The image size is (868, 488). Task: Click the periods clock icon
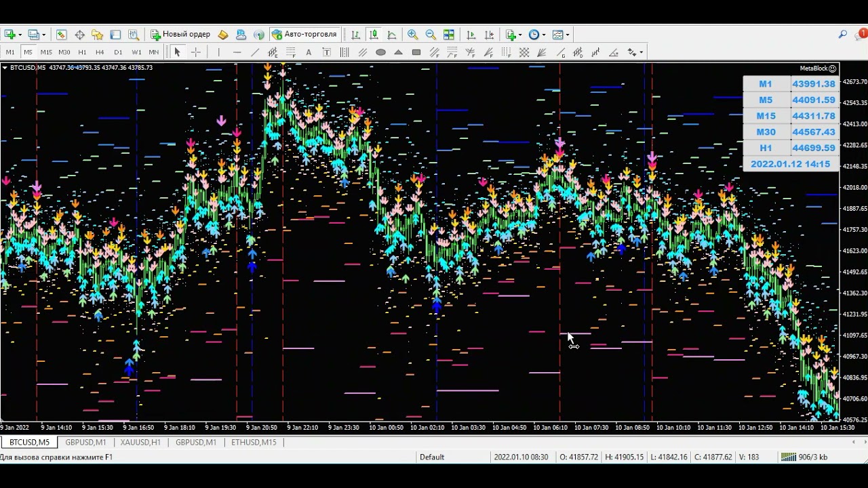point(534,35)
